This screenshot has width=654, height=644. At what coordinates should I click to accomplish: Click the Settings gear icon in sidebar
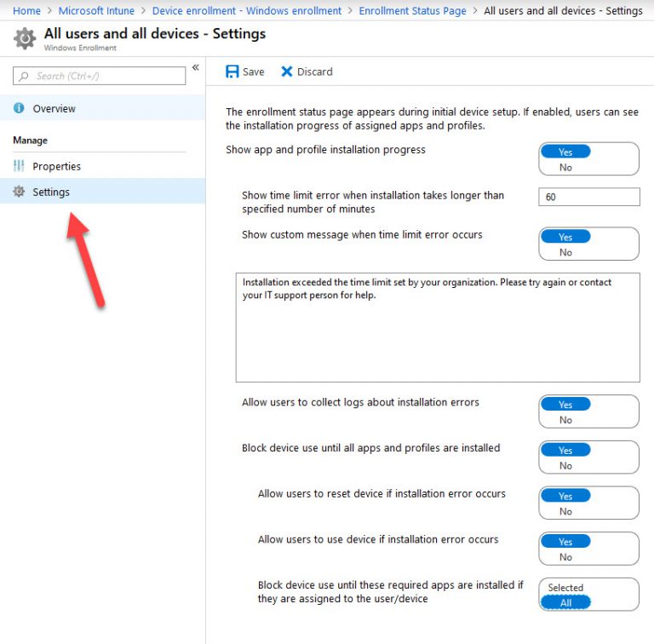tap(19, 192)
